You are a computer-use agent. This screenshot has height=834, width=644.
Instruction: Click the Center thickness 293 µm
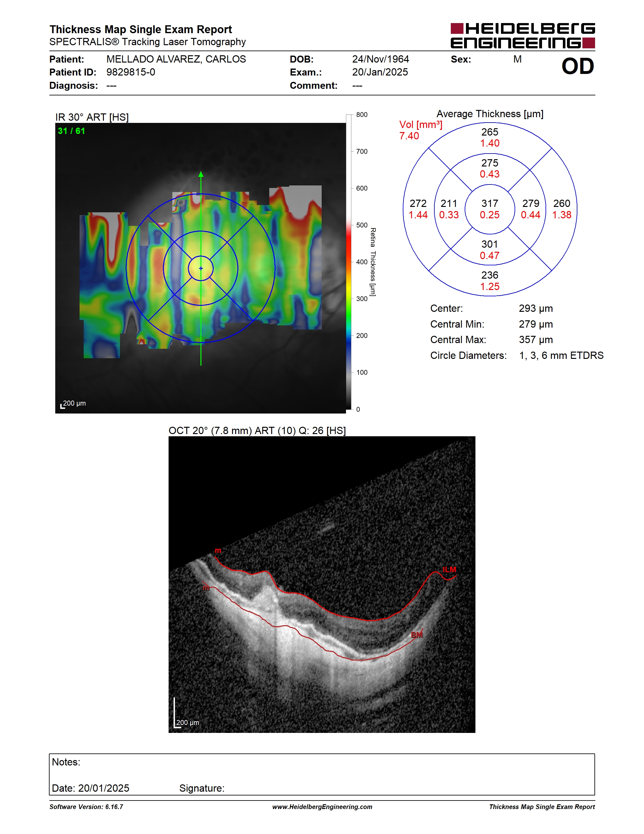(x=536, y=308)
